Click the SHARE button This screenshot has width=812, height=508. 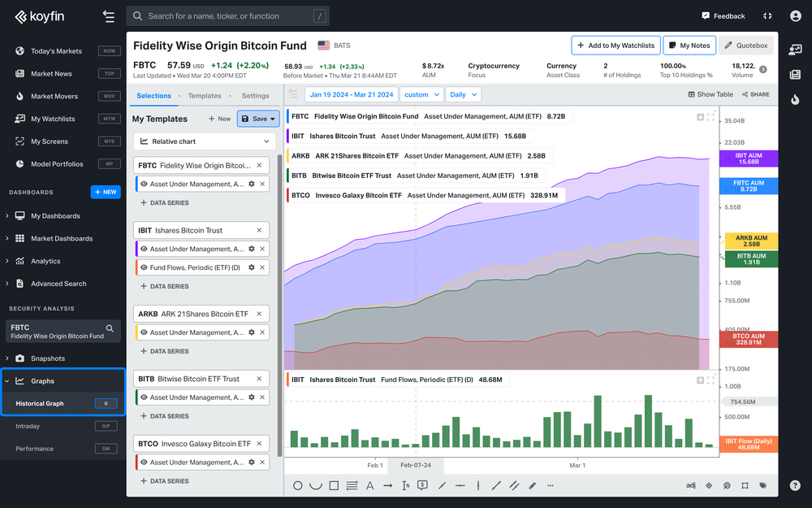[x=755, y=94]
